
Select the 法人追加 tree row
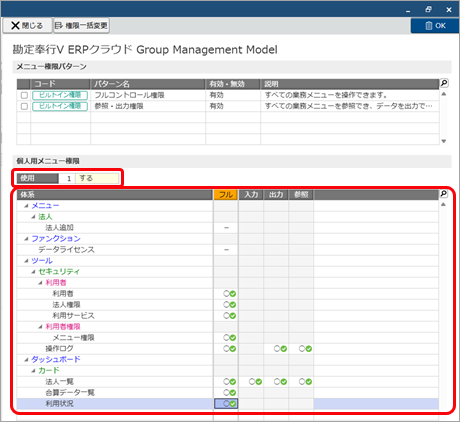(115, 228)
